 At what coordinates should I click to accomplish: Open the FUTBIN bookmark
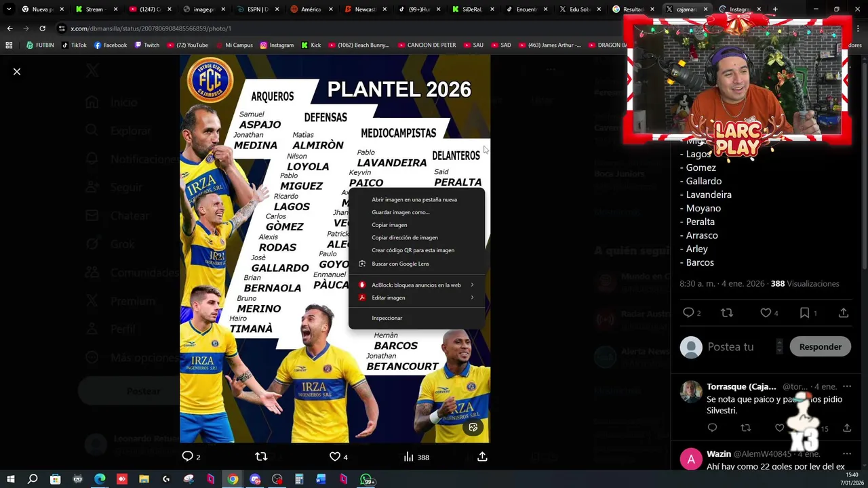click(x=40, y=45)
